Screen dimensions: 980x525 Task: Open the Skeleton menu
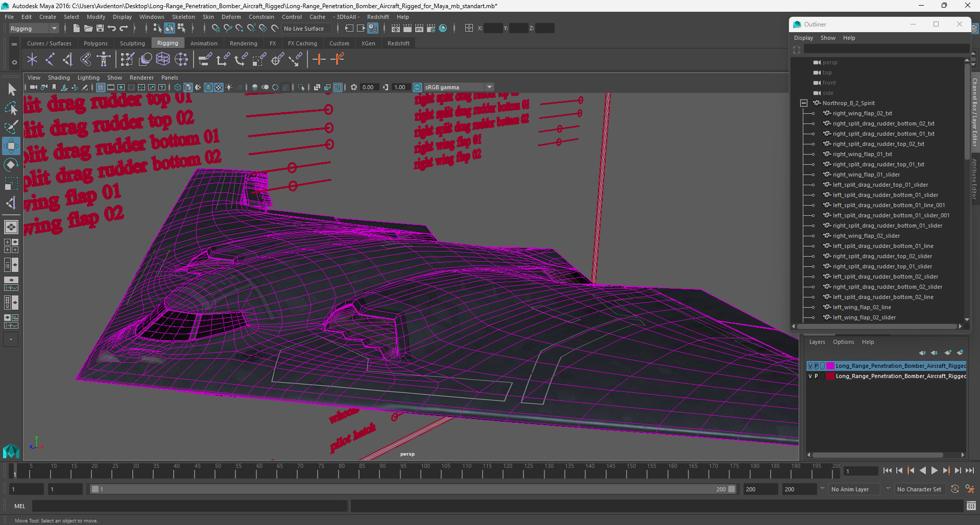[x=183, y=17]
